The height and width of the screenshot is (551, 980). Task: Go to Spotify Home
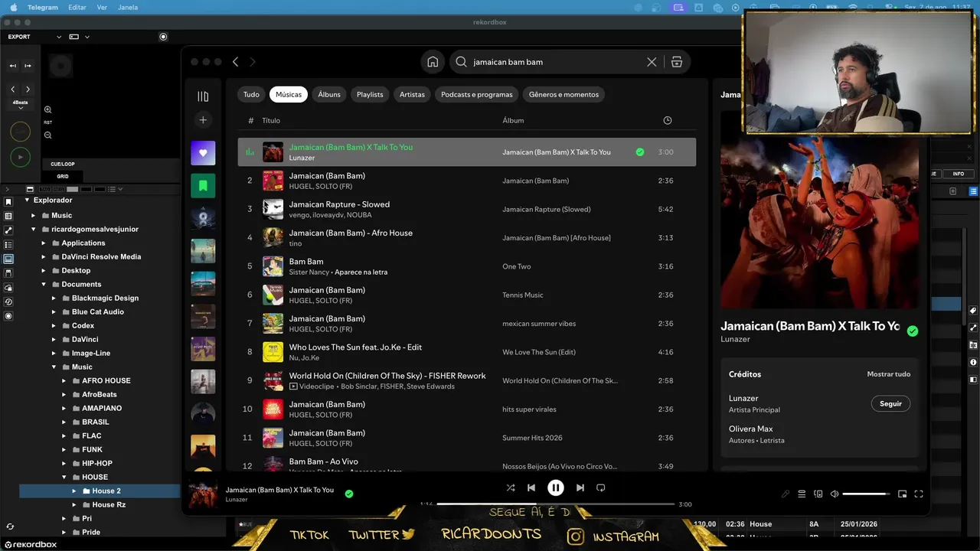click(433, 62)
